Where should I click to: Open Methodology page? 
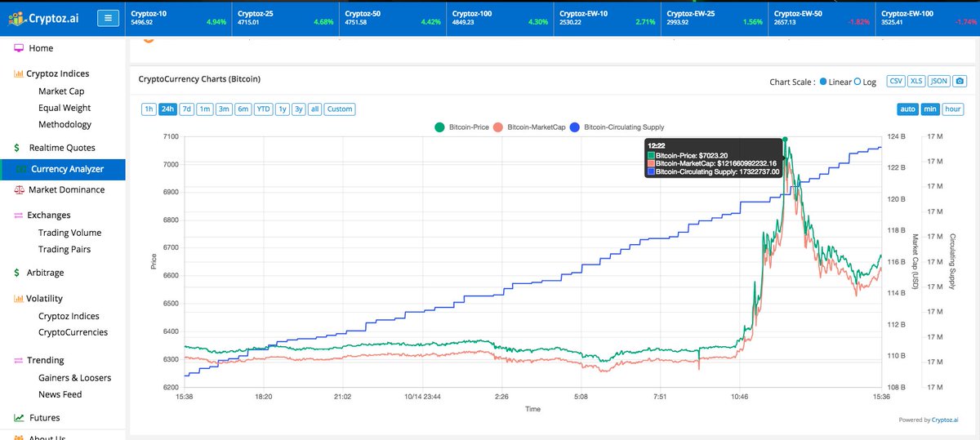(x=65, y=125)
